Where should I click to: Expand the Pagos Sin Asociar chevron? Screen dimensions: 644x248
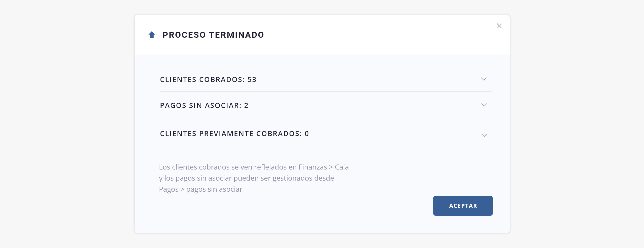(484, 105)
